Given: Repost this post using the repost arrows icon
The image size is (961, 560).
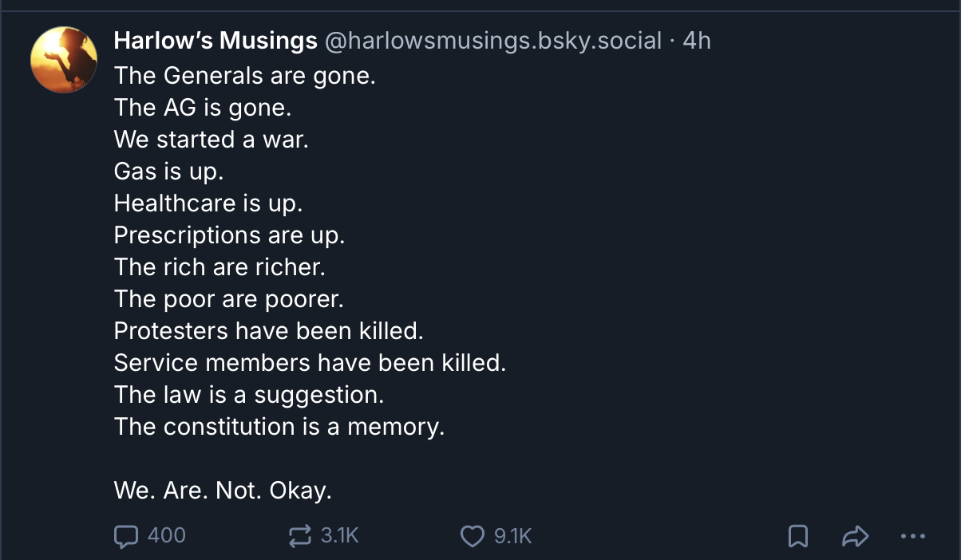Looking at the screenshot, I should [299, 536].
